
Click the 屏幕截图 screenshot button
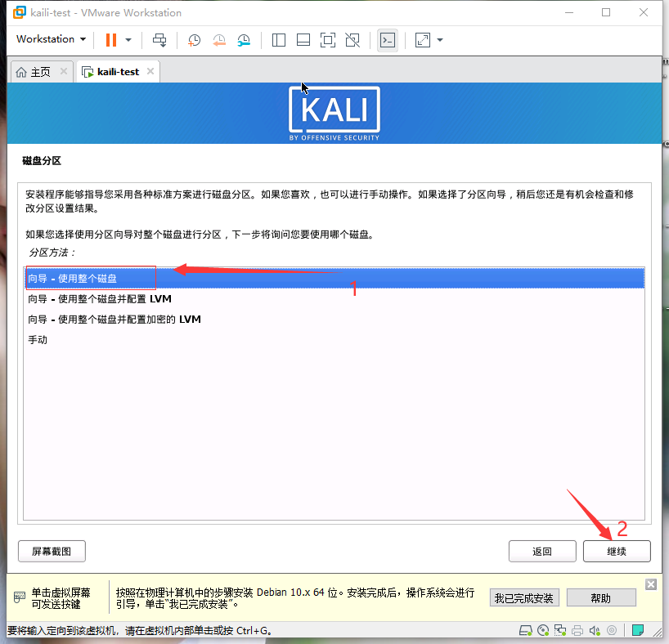52,552
